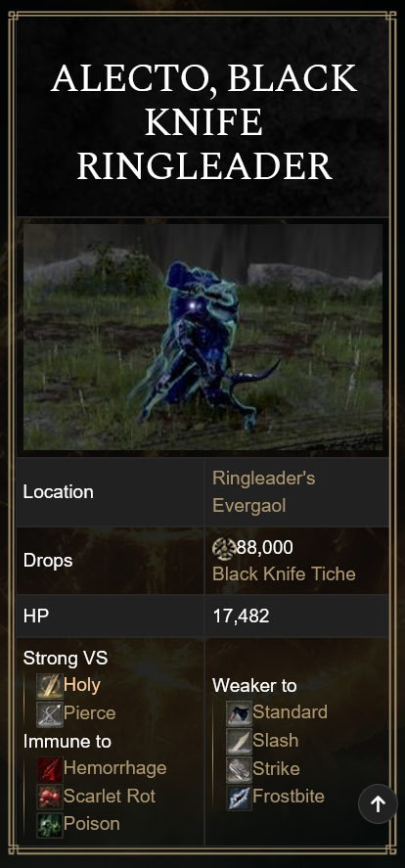Click the Slash damage icon
Image resolution: width=405 pixels, height=868 pixels.
pos(239,742)
